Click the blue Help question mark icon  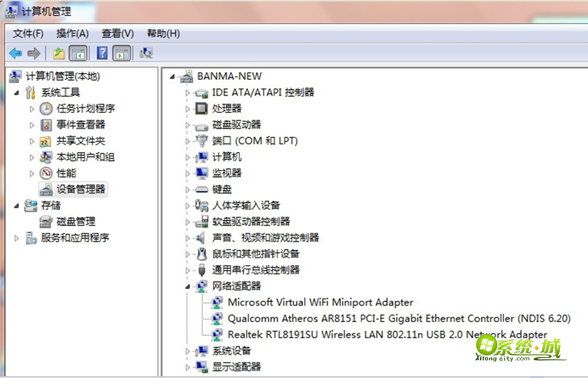tap(102, 53)
